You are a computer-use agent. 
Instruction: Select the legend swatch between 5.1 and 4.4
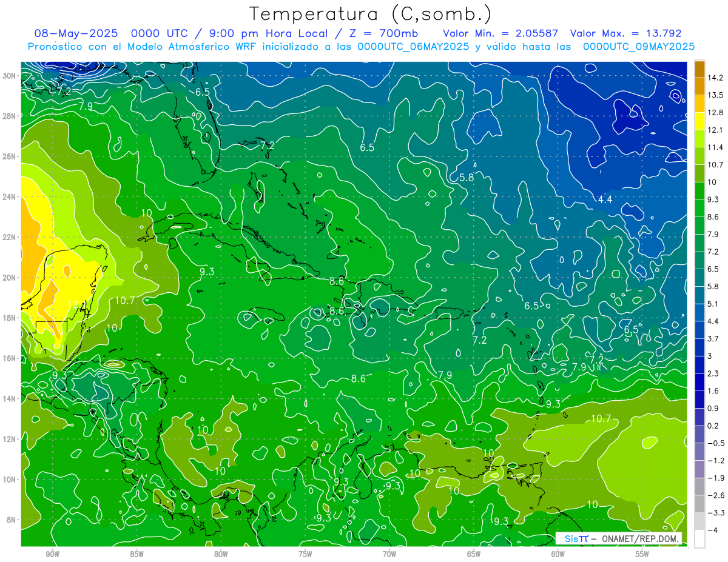coord(699,313)
